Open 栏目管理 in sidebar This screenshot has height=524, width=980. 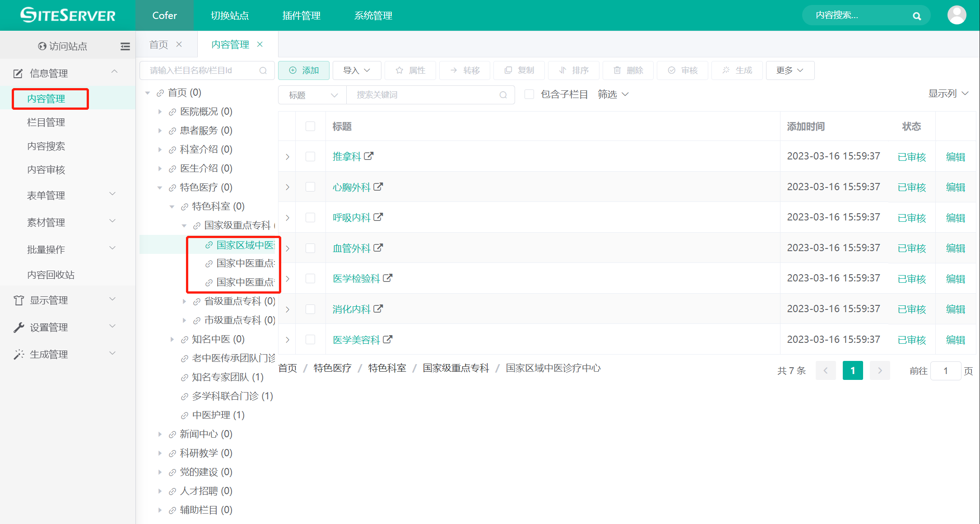(46, 122)
